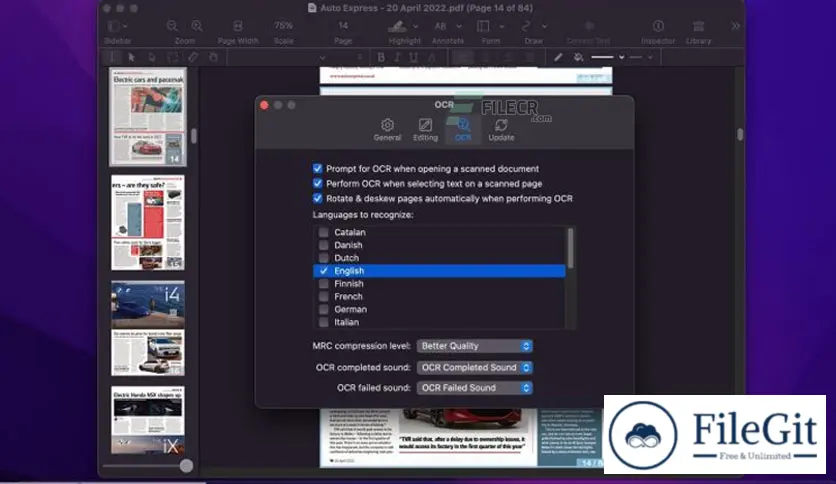836x484 pixels.
Task: Expand the Draw tool dropdown arrow
Action: [x=544, y=26]
